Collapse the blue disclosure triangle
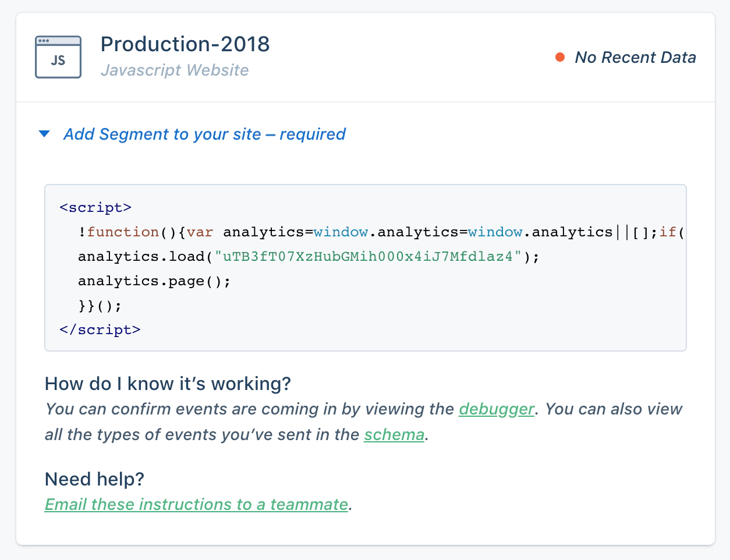The width and height of the screenshot is (730, 560). (44, 134)
